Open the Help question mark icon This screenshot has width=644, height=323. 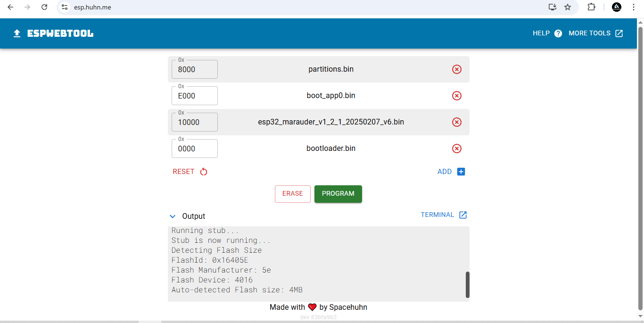pyautogui.click(x=558, y=33)
